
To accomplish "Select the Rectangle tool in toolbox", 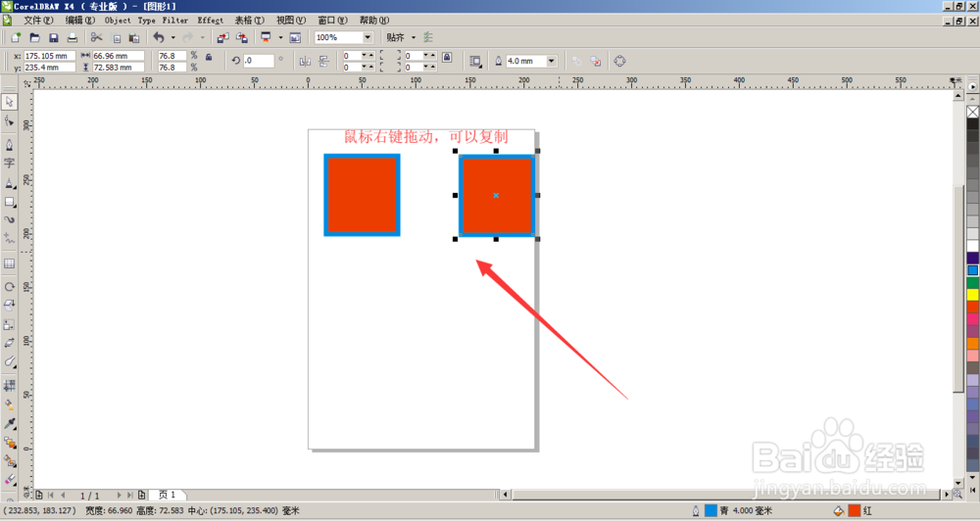I will (x=10, y=202).
